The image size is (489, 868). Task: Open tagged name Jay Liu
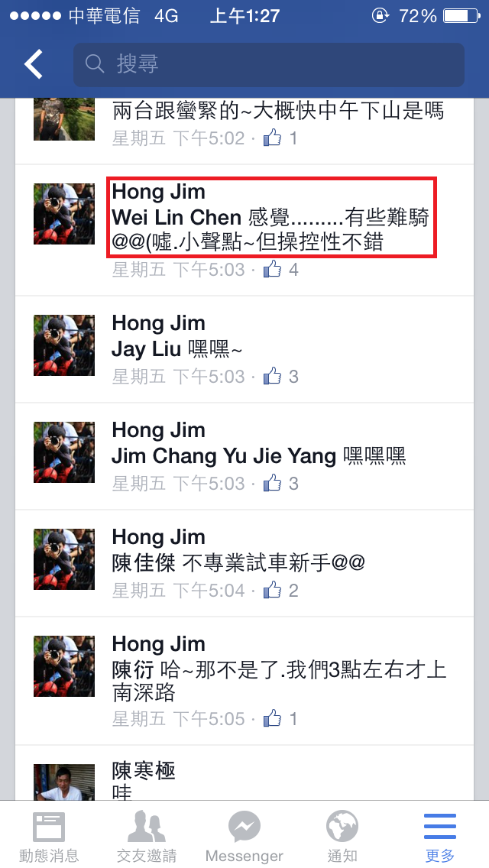[x=146, y=349]
